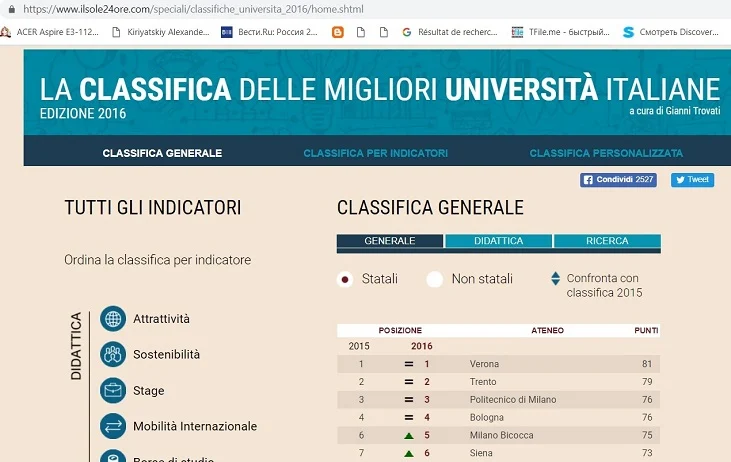Select the Non statali radio button
This screenshot has height=462, width=731.
(434, 280)
